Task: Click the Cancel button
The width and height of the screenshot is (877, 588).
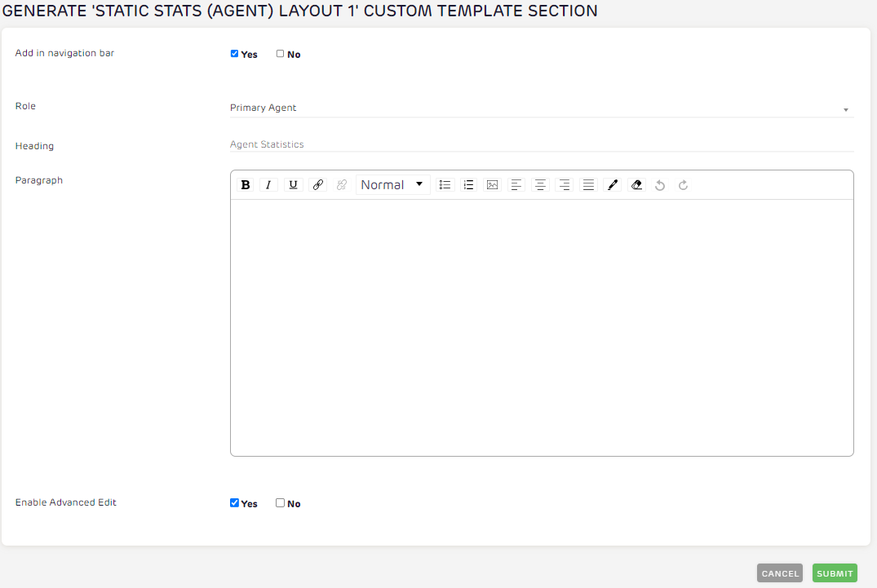Action: 779,573
